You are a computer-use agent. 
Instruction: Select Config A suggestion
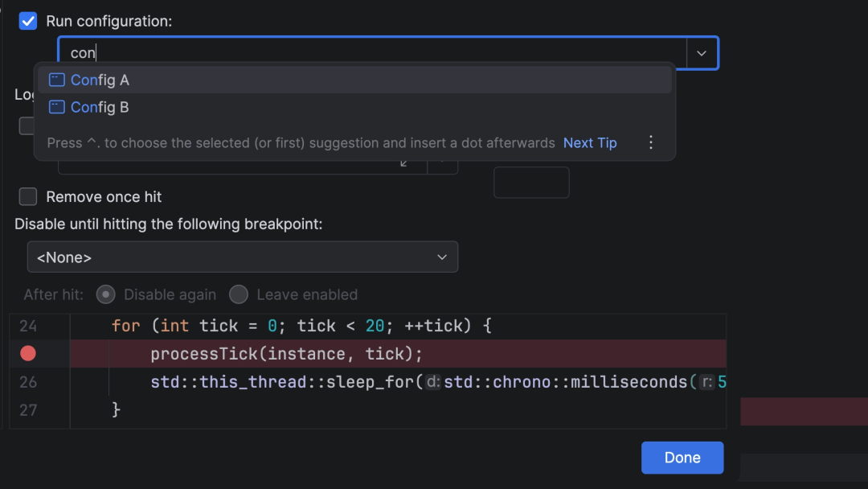point(355,80)
